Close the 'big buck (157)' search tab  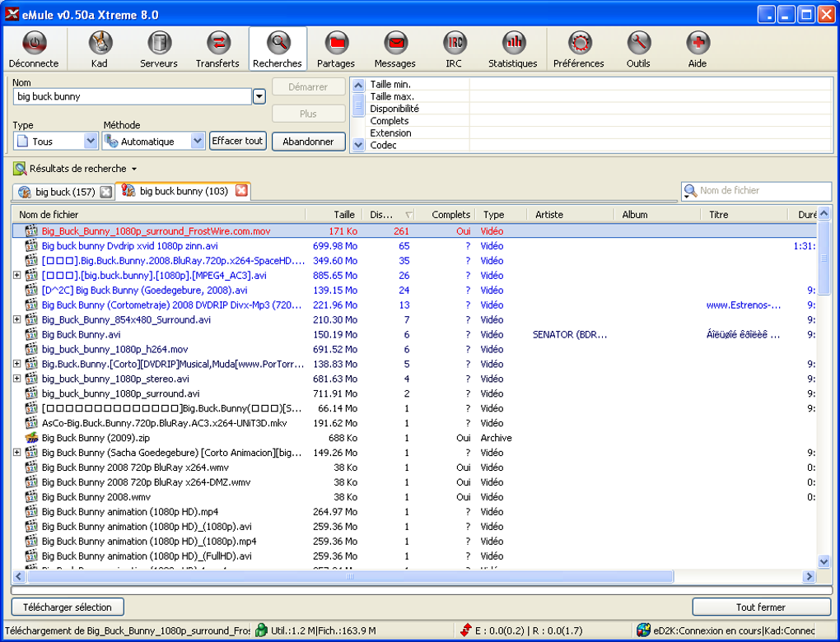pos(106,192)
